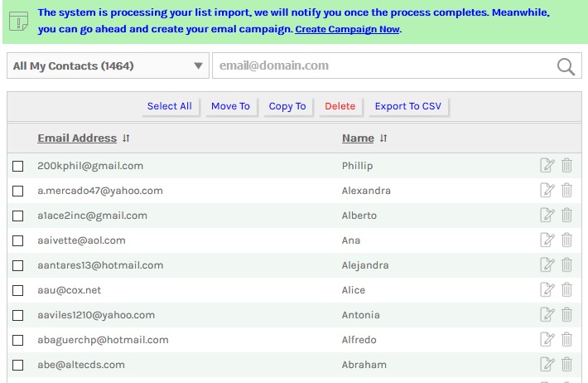The height and width of the screenshot is (383, 588).
Task: Delete the a.mercado47@yahoo.com contact via trash icon
Action: [x=566, y=191]
